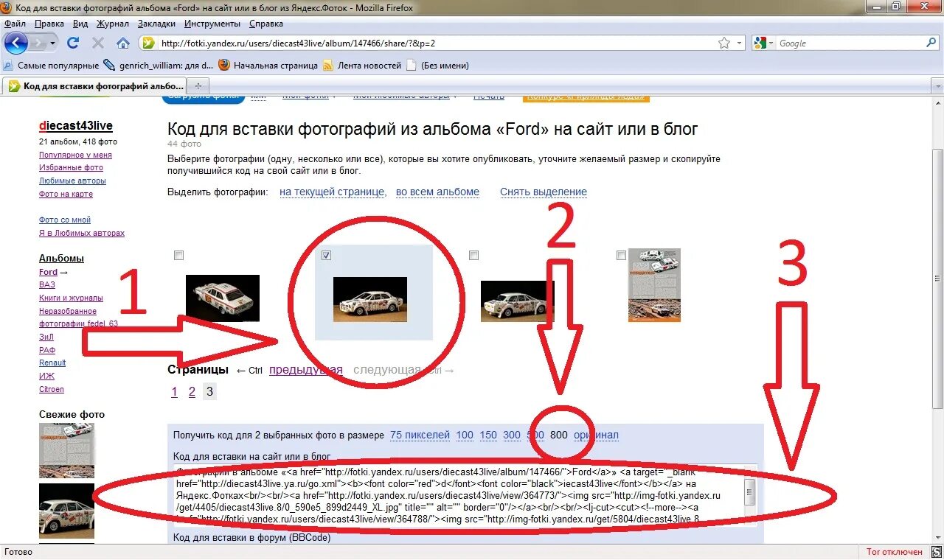The height and width of the screenshot is (560, 944).
Task: Open the Renault album link
Action: [x=52, y=363]
